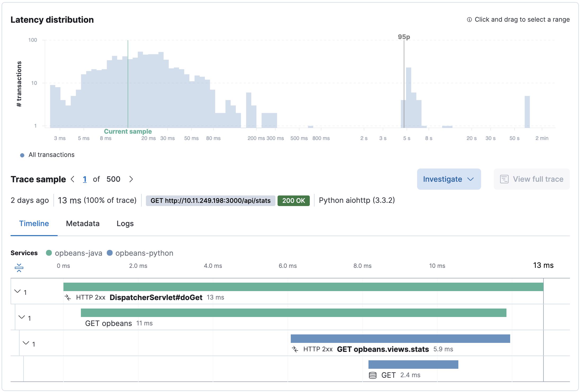Image resolution: width=581 pixels, height=392 pixels.
Task: Collapse the GET opbeans.views.stats row
Action: pyautogui.click(x=25, y=343)
